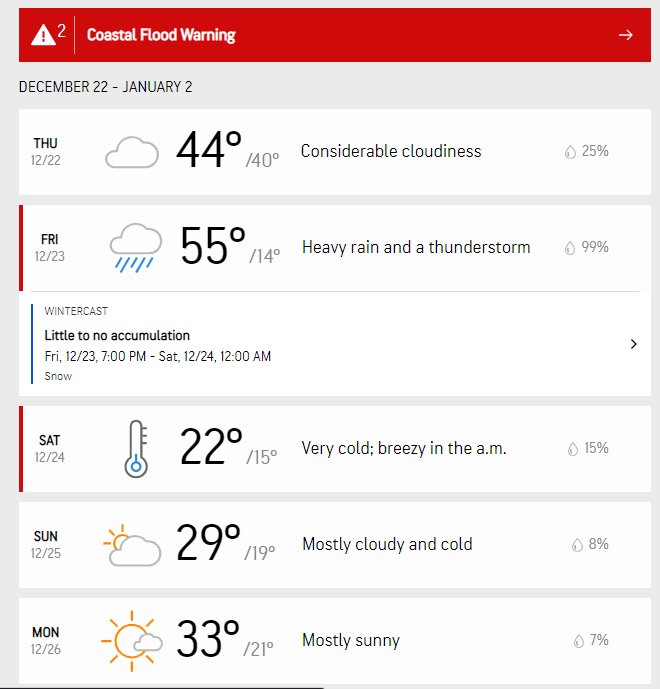Screen dimensions: 660x689
Task: Click Mostly cloudy and cold description
Action: 387,544
